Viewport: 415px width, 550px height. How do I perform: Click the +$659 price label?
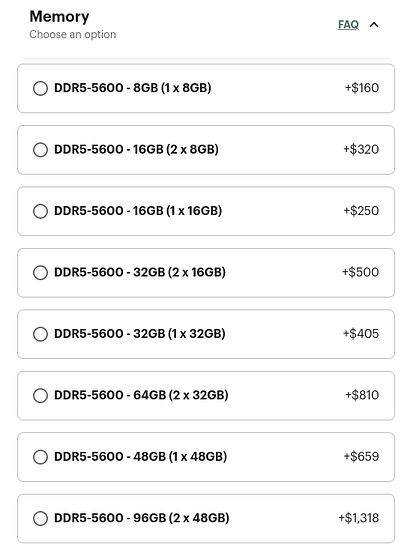[361, 456]
